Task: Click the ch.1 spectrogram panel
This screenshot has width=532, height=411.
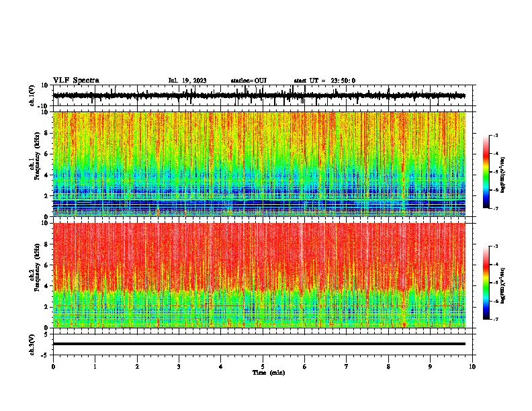Action: click(x=259, y=164)
